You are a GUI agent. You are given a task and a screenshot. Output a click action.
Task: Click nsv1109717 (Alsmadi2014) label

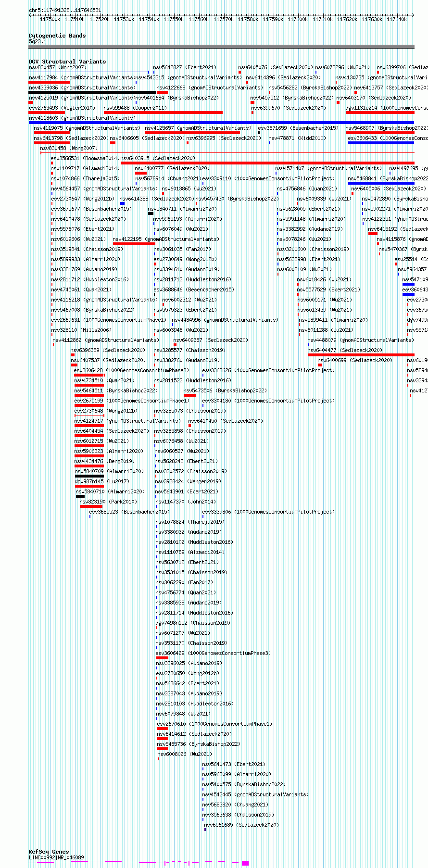(86, 168)
